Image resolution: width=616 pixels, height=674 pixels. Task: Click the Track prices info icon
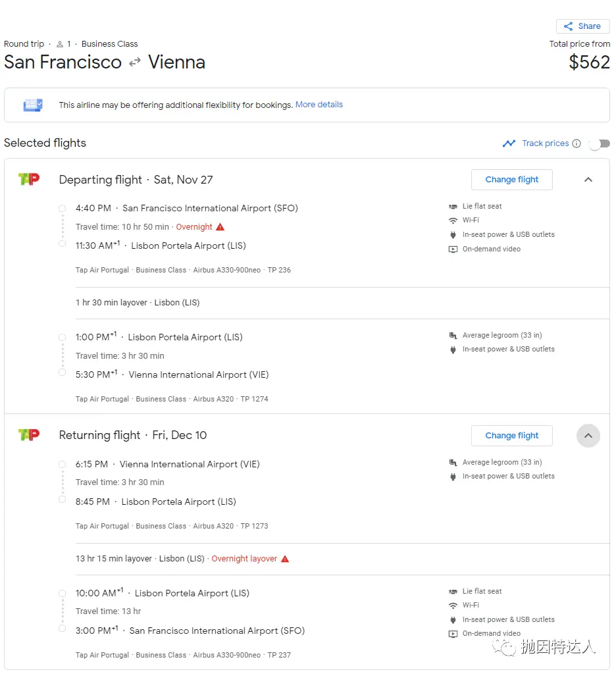(x=577, y=143)
